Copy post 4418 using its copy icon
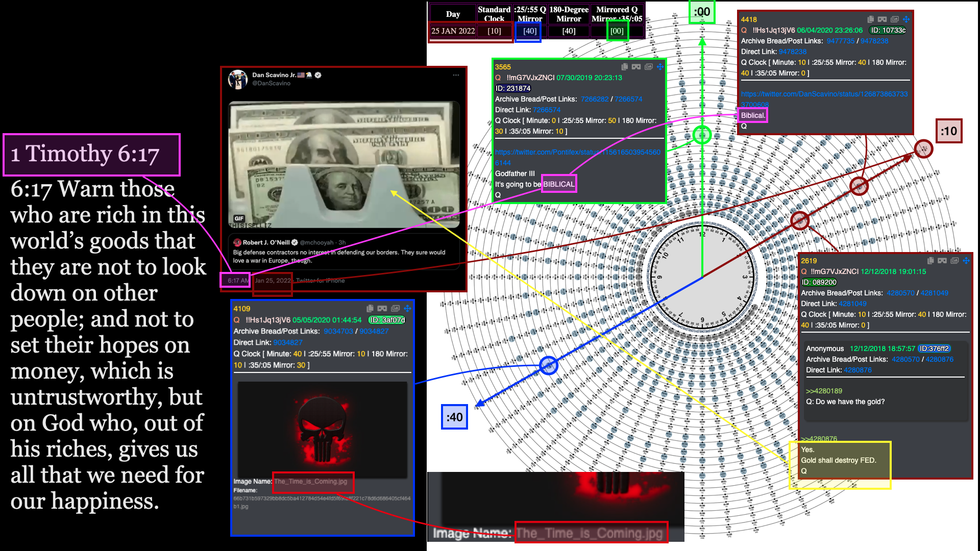Viewport: 980px width, 551px height. [x=871, y=19]
